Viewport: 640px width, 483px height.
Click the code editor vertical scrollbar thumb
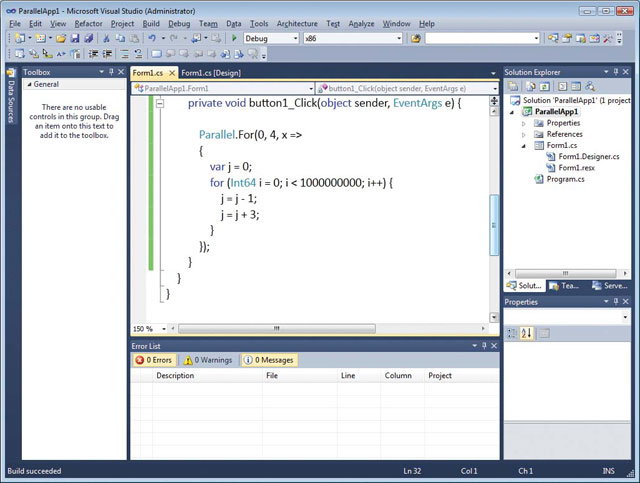494,225
